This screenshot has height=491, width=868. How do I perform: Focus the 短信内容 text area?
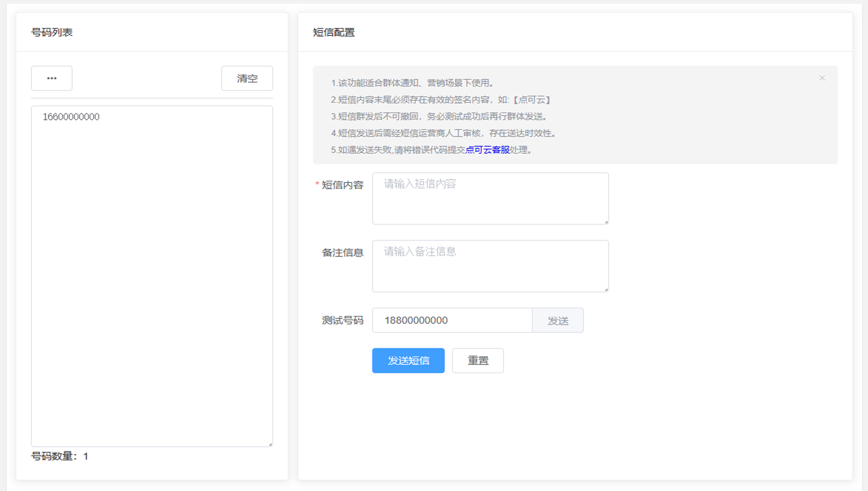[490, 198]
